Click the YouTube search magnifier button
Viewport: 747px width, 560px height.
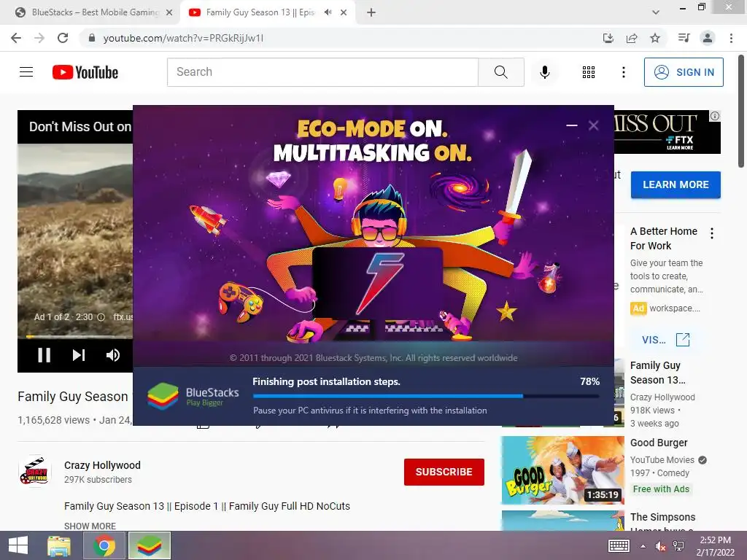pyautogui.click(x=500, y=72)
